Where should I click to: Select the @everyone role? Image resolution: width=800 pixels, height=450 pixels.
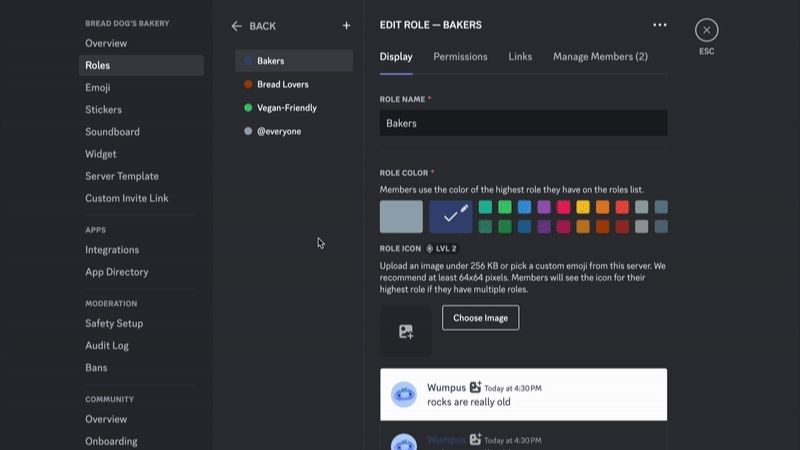(x=278, y=131)
